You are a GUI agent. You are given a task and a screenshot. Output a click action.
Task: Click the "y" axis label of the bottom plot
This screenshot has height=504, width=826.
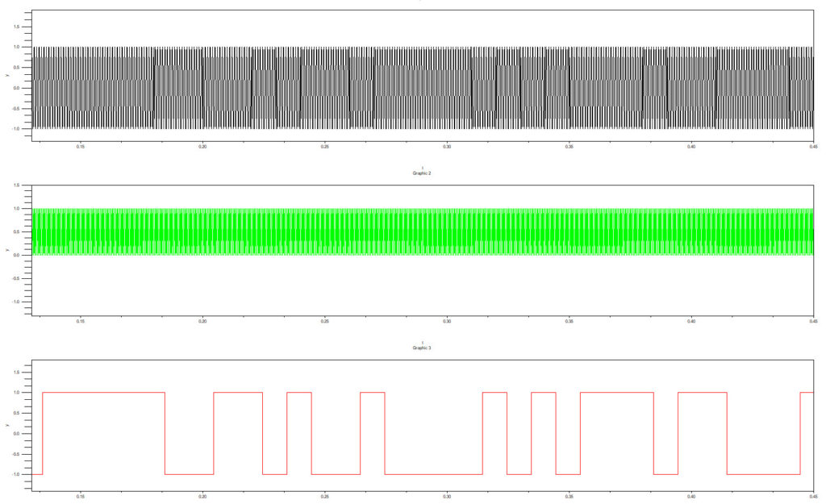coord(7,423)
